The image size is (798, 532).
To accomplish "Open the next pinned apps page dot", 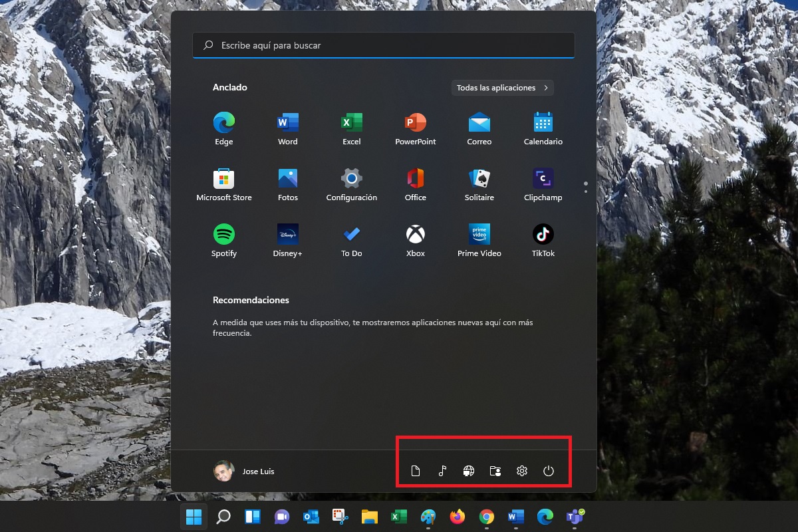I will [586, 193].
